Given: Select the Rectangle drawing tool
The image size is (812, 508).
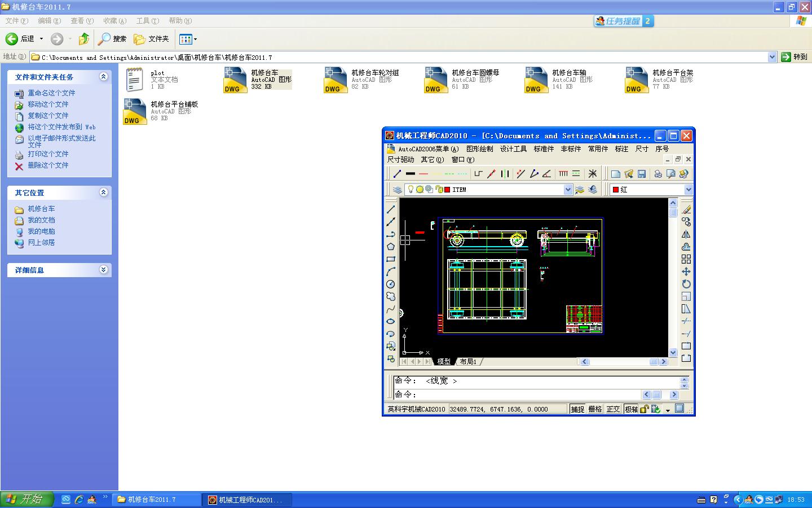Looking at the screenshot, I should click(x=391, y=259).
